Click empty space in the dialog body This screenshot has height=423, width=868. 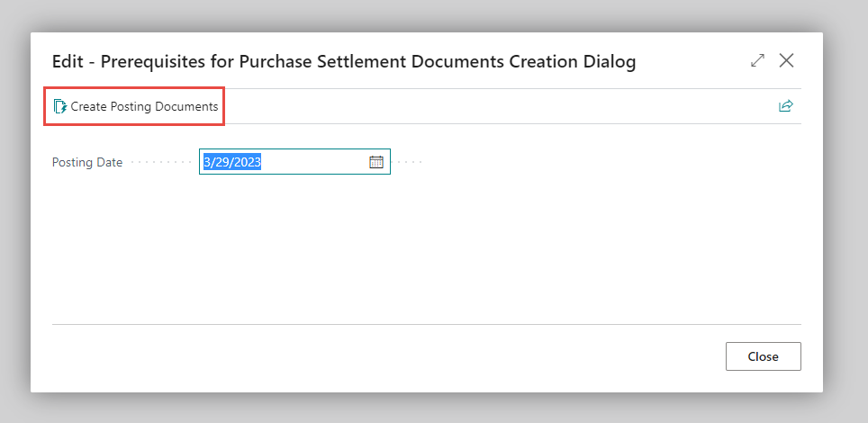423,252
